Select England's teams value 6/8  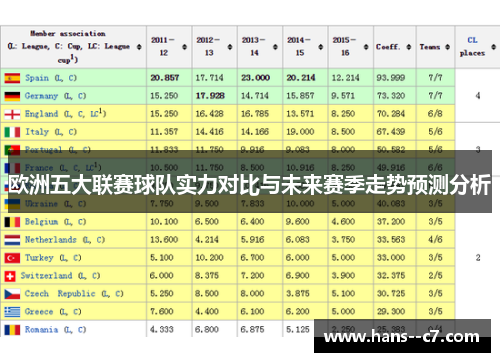[435, 114]
